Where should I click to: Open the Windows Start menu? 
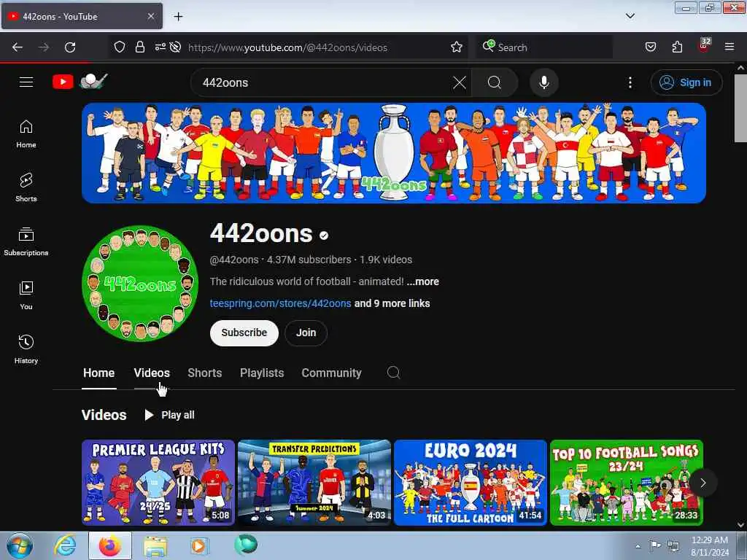click(x=20, y=545)
